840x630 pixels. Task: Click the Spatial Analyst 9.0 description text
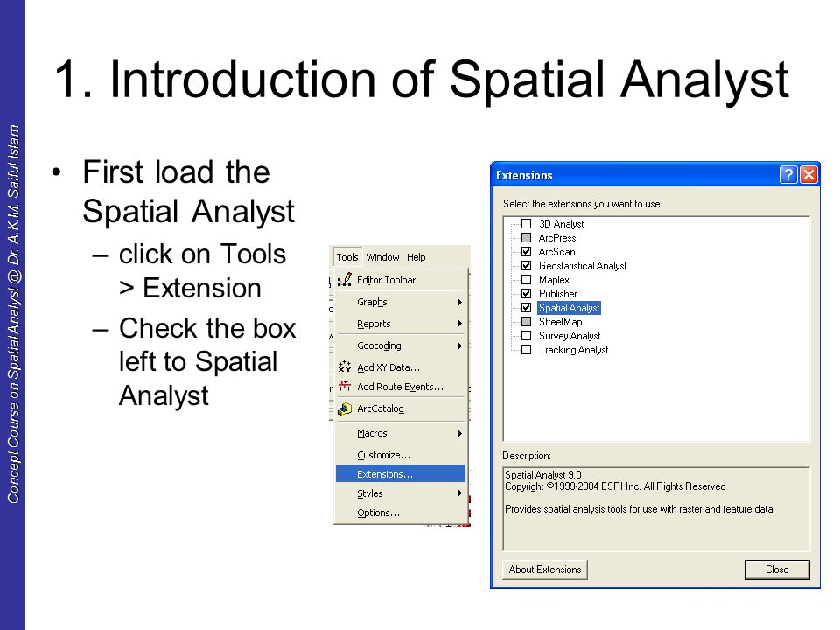[542, 474]
